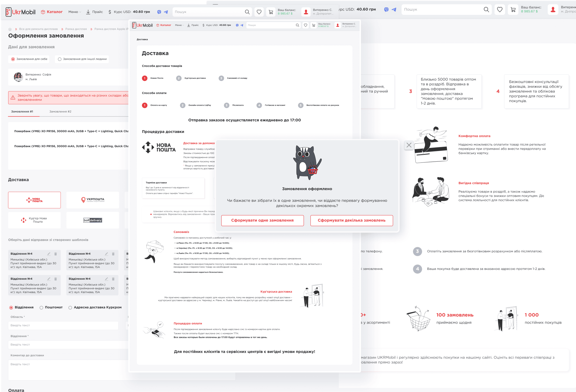This screenshot has height=392, width=576.
Task: Open the favorites heart icon in the left header
Action: click(259, 12)
